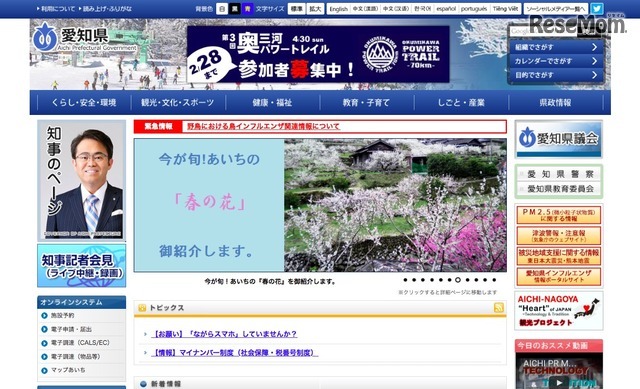Open 電子申請・届出 online system

tap(71, 329)
